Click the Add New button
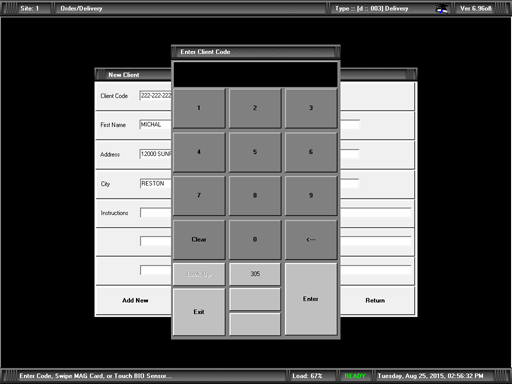The width and height of the screenshot is (512, 384). coord(135,300)
